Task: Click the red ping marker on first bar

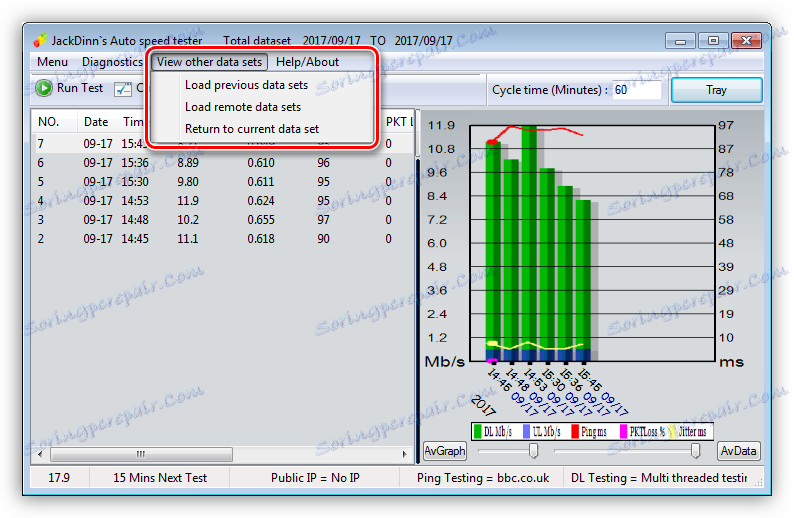Action: click(x=492, y=142)
